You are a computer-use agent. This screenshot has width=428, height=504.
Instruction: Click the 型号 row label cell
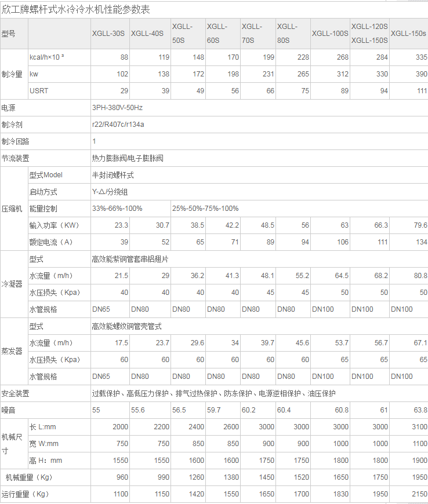pyautogui.click(x=9, y=34)
